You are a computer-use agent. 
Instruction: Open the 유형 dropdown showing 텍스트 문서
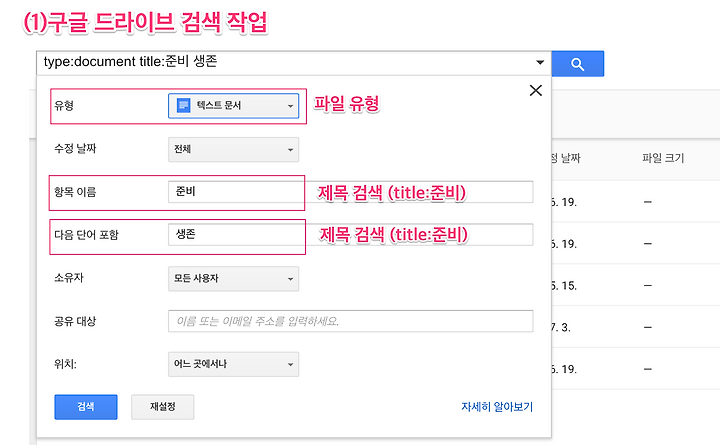234,105
